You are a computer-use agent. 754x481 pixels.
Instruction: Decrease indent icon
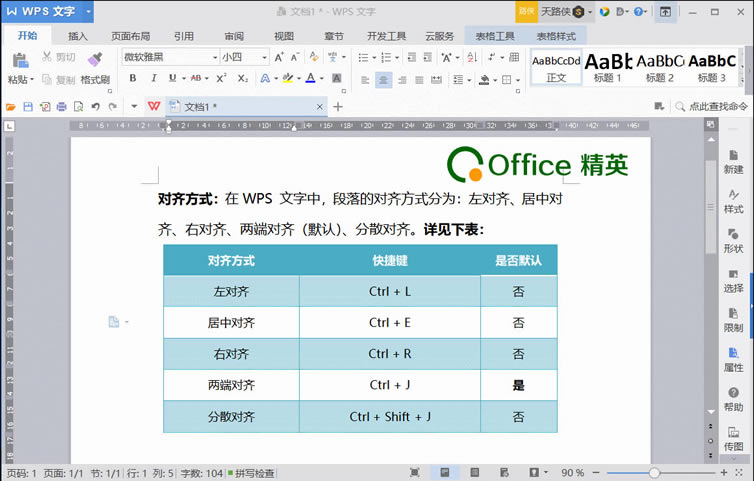point(412,57)
